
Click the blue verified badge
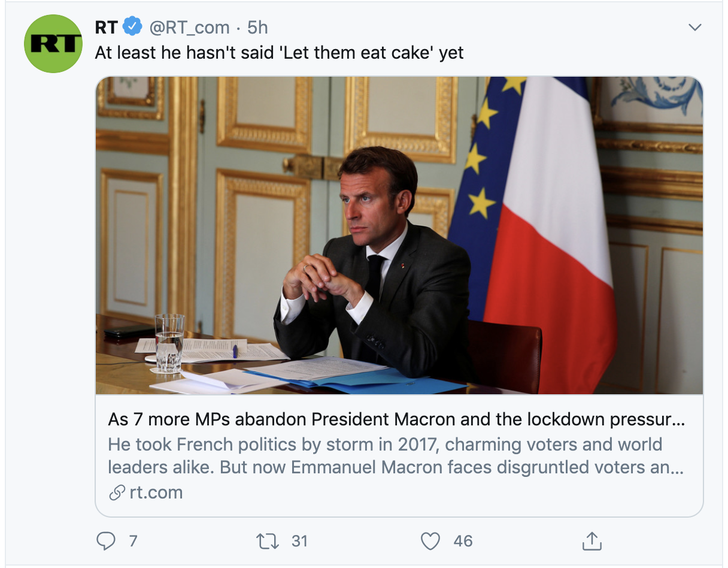point(132,27)
